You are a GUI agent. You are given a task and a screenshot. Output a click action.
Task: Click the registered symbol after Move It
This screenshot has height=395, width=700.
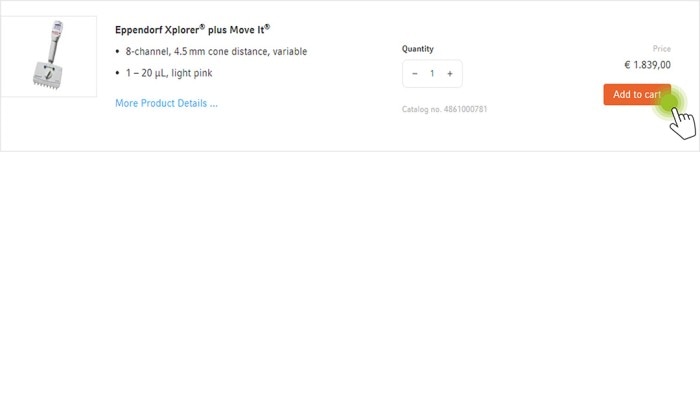click(x=267, y=26)
